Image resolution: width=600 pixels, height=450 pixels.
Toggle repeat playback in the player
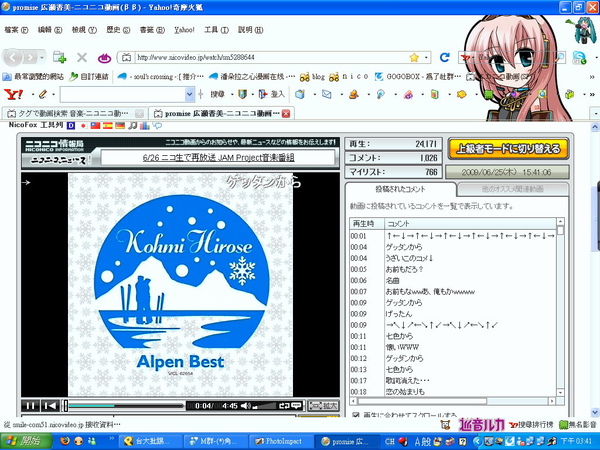tap(284, 406)
